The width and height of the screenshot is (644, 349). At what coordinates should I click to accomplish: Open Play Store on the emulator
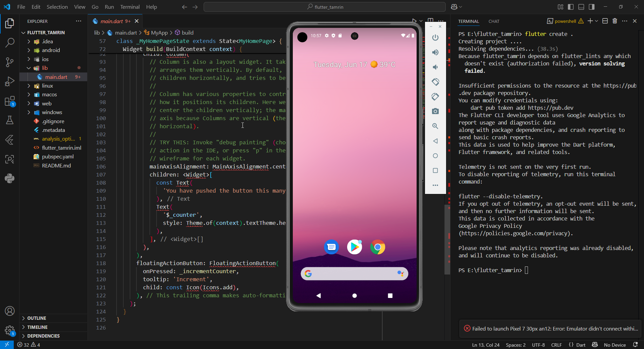(354, 247)
